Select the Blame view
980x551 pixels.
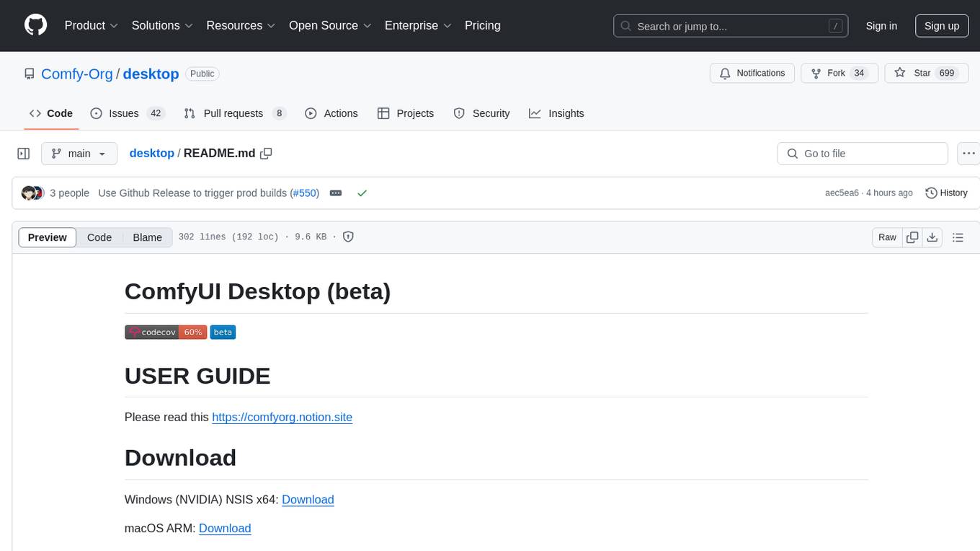pyautogui.click(x=148, y=237)
